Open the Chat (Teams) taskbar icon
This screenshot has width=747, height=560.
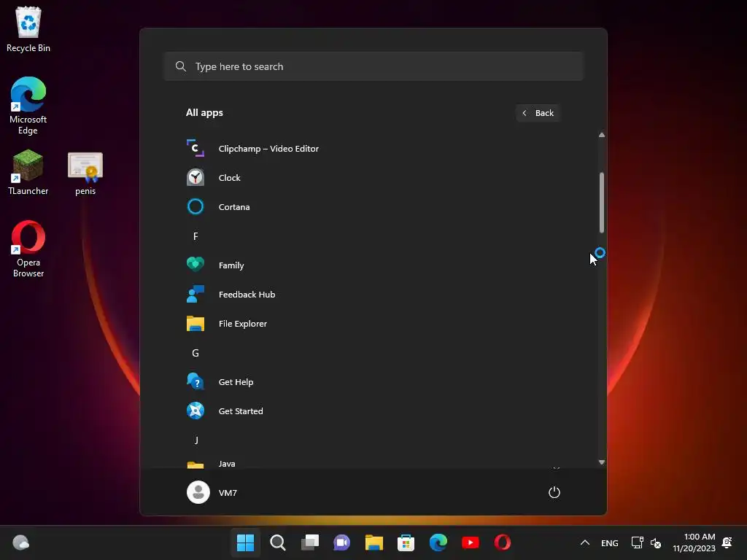(341, 542)
